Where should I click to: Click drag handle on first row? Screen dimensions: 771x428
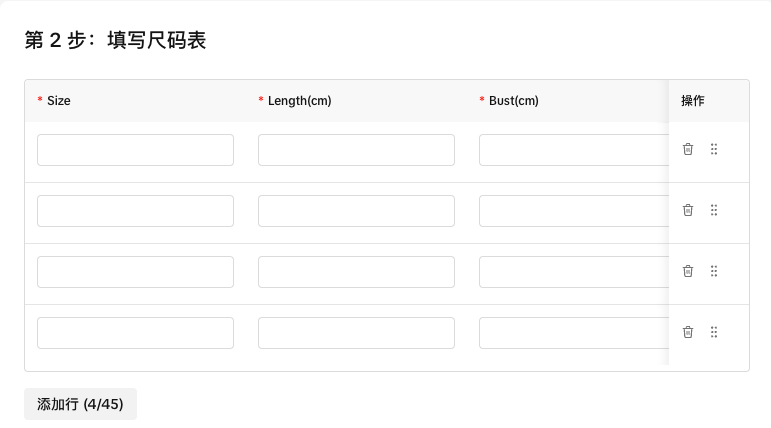(x=714, y=149)
